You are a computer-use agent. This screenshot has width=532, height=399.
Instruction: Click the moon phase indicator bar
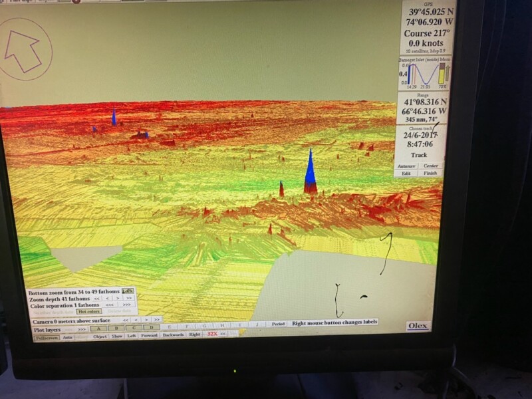(x=442, y=76)
